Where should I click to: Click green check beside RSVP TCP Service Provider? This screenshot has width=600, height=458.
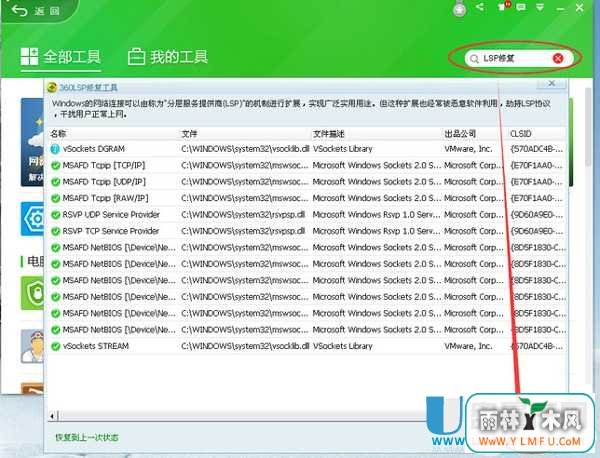55,231
